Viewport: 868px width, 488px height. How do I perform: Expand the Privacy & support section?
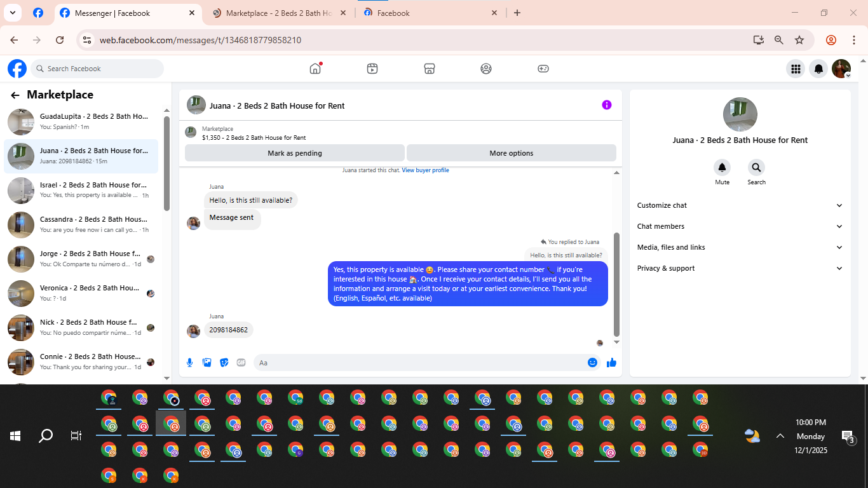[x=740, y=268]
